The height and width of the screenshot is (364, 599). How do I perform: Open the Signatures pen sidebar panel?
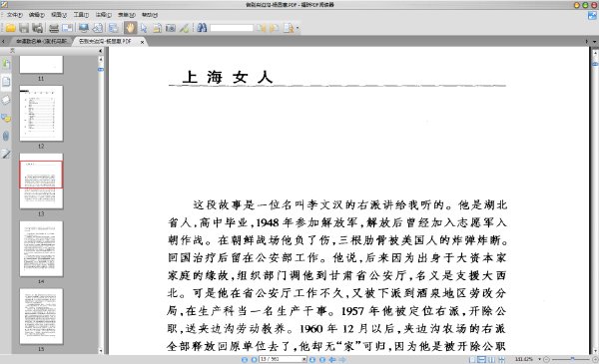point(6,155)
